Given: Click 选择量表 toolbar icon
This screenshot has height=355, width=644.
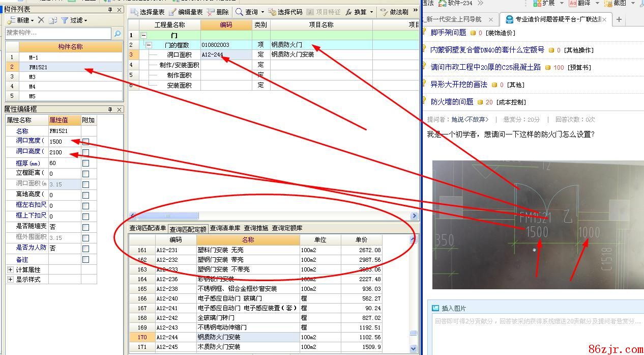Looking at the screenshot, I should (134, 12).
